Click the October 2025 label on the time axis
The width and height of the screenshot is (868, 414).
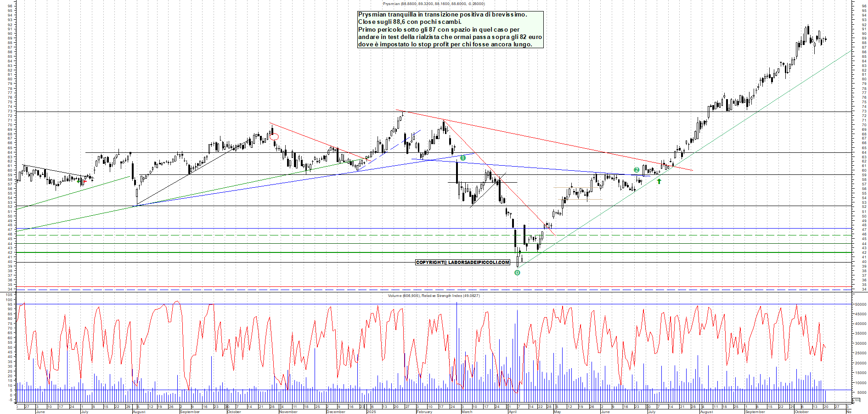801,412
